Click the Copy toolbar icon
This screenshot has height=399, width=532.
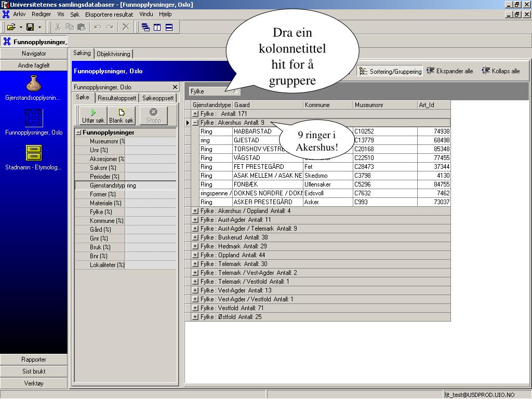(x=70, y=27)
